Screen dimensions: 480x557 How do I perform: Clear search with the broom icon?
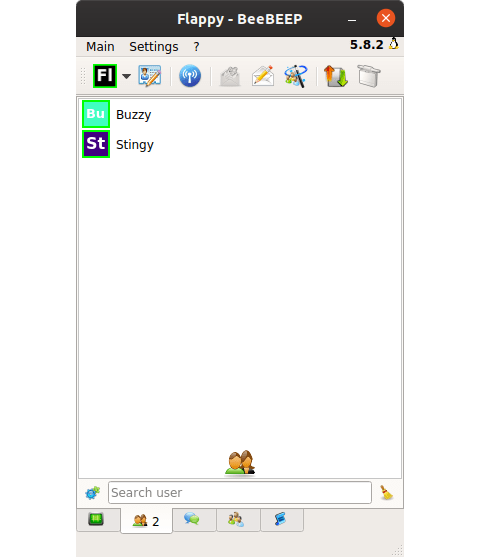click(x=386, y=493)
